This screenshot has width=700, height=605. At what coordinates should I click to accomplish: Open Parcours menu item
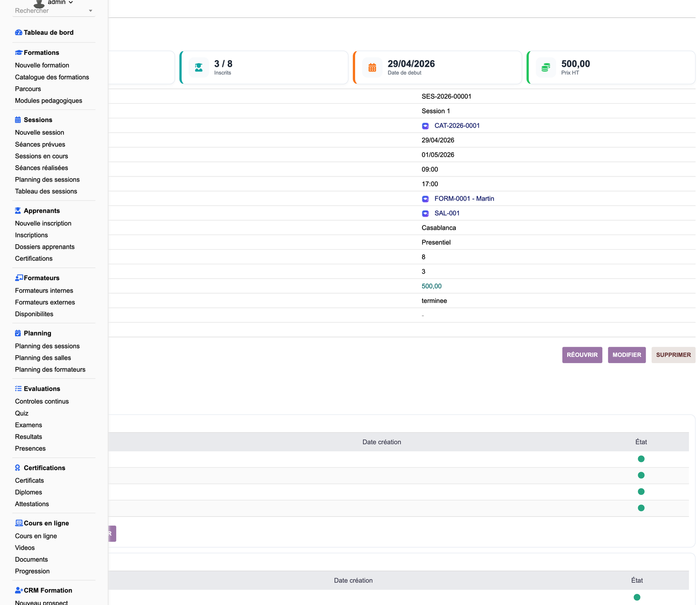pos(28,89)
